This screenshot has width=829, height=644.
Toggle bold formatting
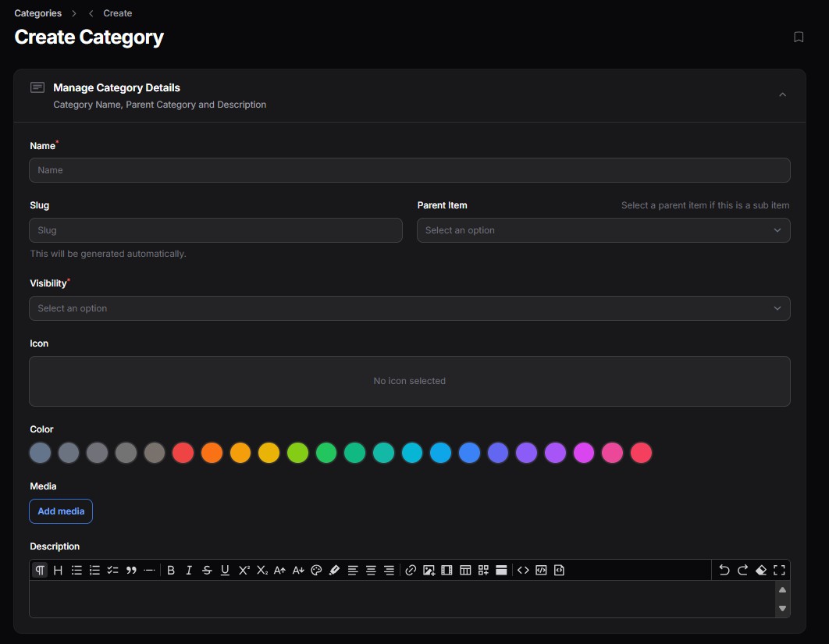(x=171, y=570)
